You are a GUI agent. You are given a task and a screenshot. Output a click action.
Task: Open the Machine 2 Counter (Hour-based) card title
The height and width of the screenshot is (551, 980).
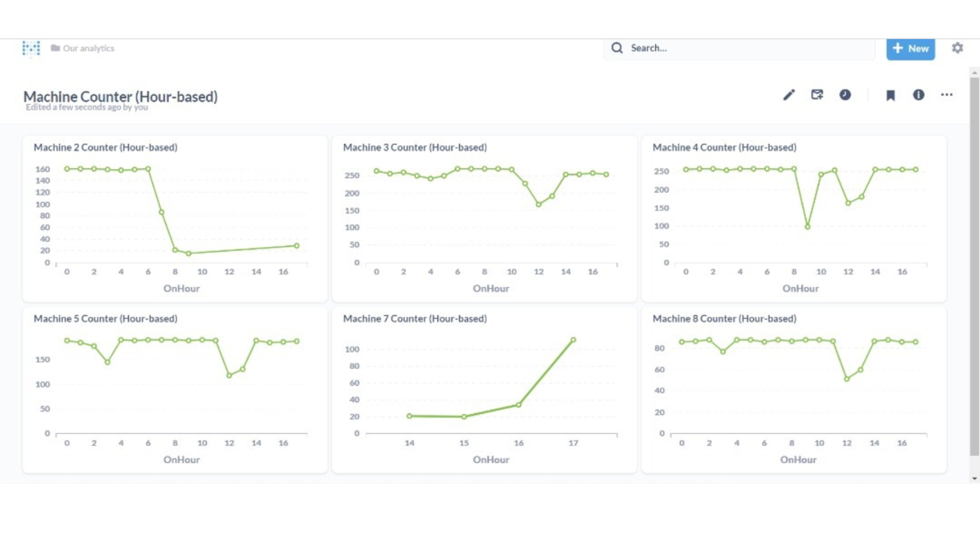(105, 148)
